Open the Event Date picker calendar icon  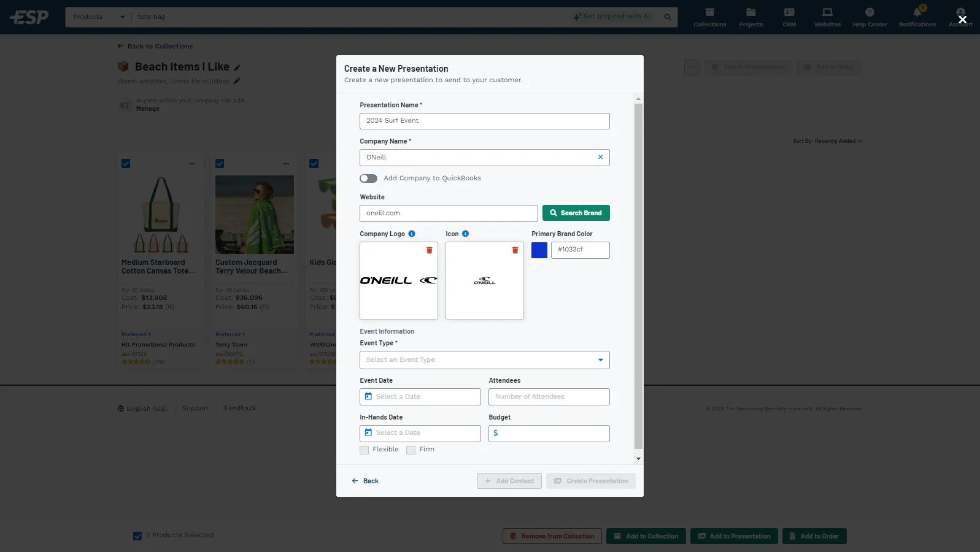pos(368,396)
